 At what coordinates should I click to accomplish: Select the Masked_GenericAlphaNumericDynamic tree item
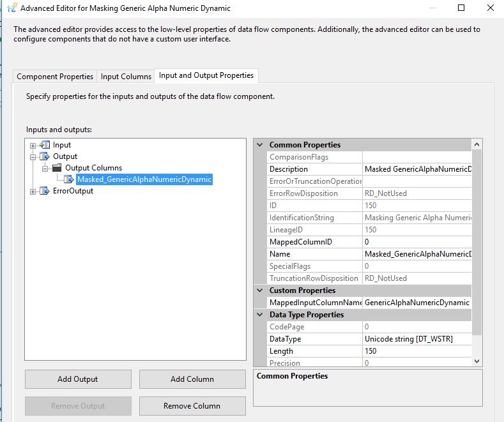(144, 179)
